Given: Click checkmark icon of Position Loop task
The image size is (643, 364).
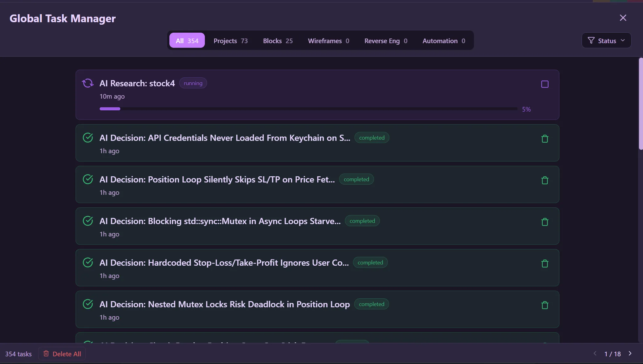Looking at the screenshot, I should 88,179.
